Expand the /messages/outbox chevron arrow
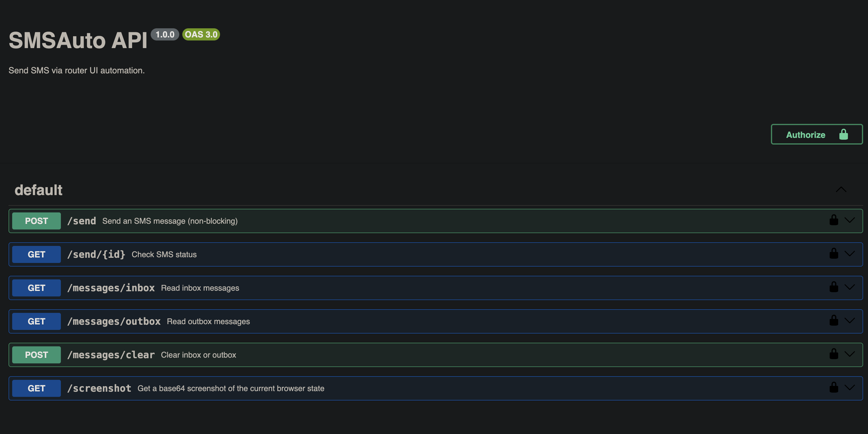Viewport: 868px width, 434px height. 850,321
